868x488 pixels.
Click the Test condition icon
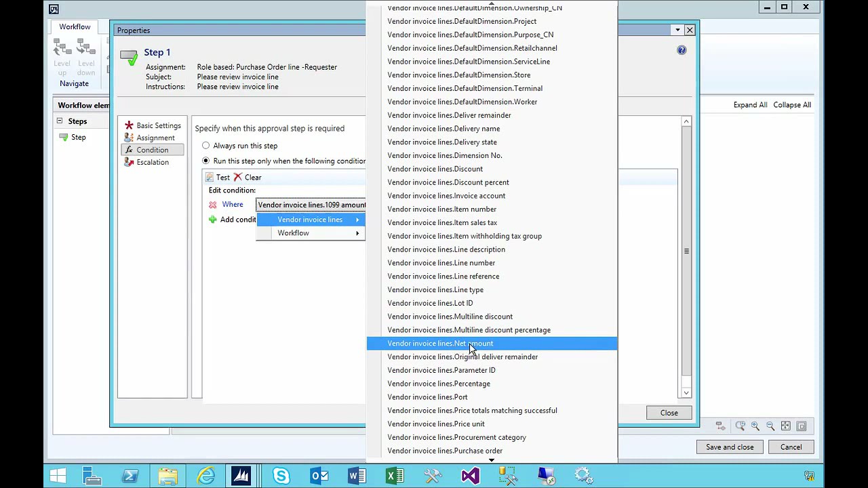[210, 177]
